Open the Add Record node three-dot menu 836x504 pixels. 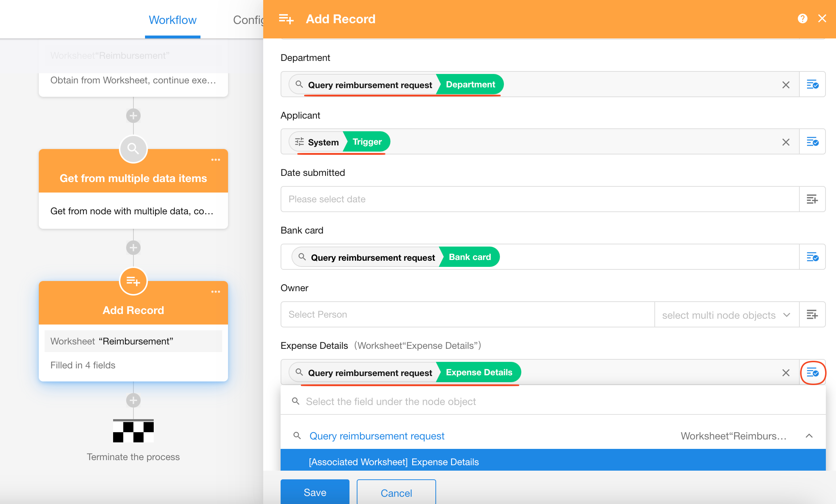tap(216, 292)
